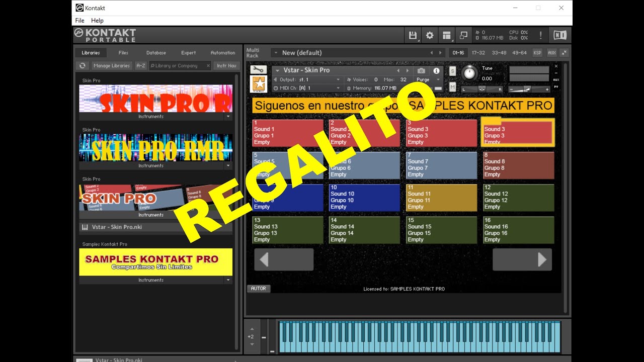Load next instrument with right arrow by Vstar
The height and width of the screenshot is (362, 644).
[408, 70]
